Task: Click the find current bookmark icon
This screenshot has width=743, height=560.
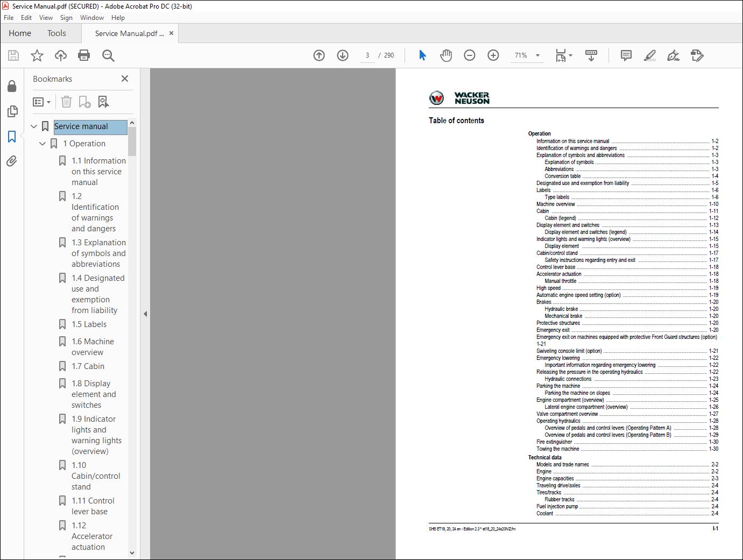Action: [x=103, y=102]
